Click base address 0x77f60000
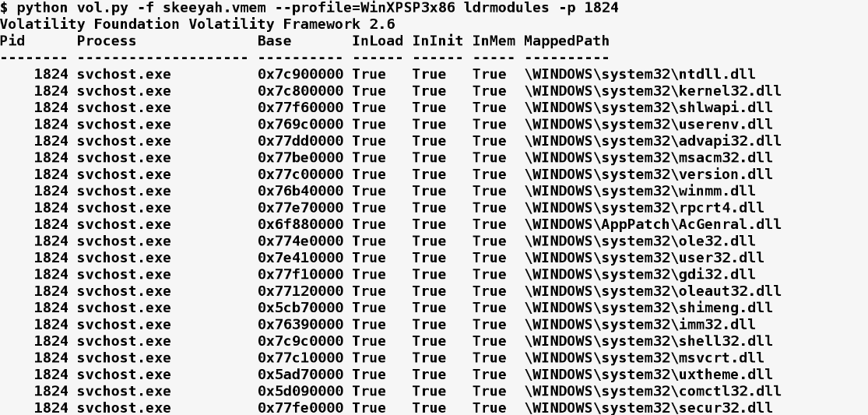This screenshot has width=868, height=415. click(x=300, y=107)
